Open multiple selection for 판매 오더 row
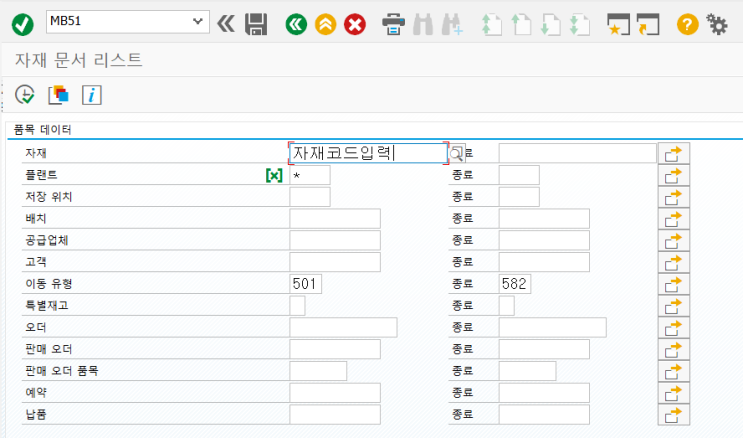 673,350
